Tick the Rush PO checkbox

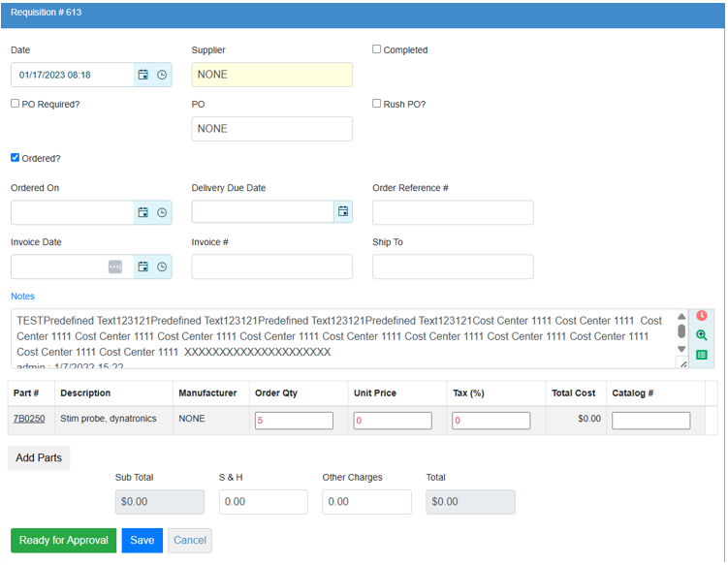point(377,104)
